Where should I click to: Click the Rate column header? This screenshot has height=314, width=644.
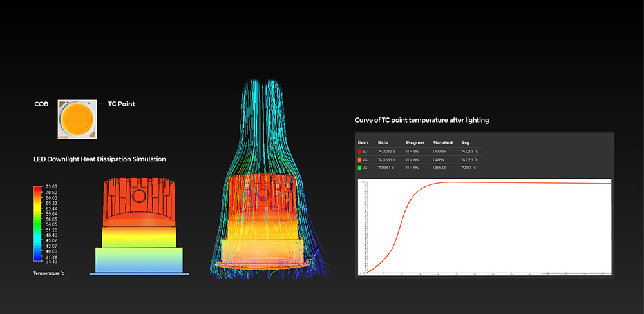pyautogui.click(x=383, y=142)
